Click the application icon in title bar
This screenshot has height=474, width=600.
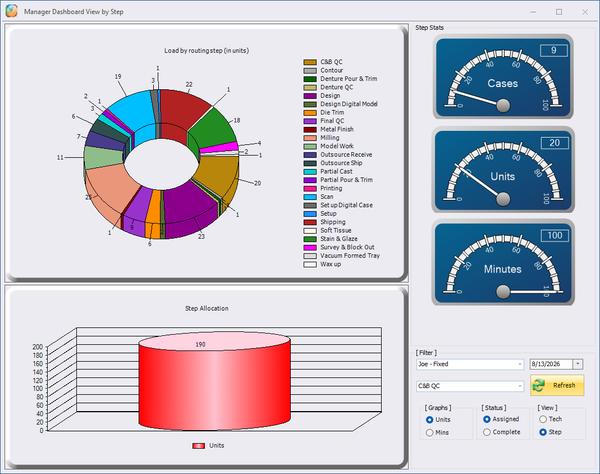(x=11, y=11)
